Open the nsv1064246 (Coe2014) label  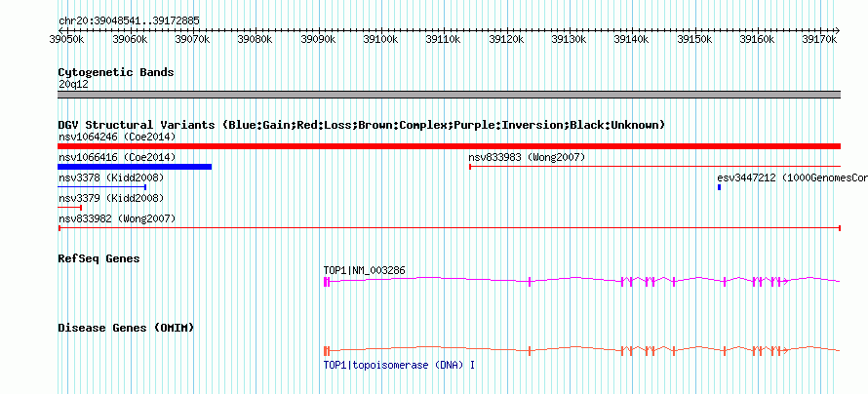[117, 137]
